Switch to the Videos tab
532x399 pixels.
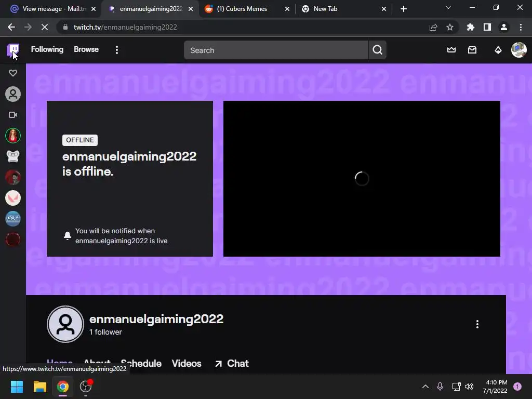[187, 363]
